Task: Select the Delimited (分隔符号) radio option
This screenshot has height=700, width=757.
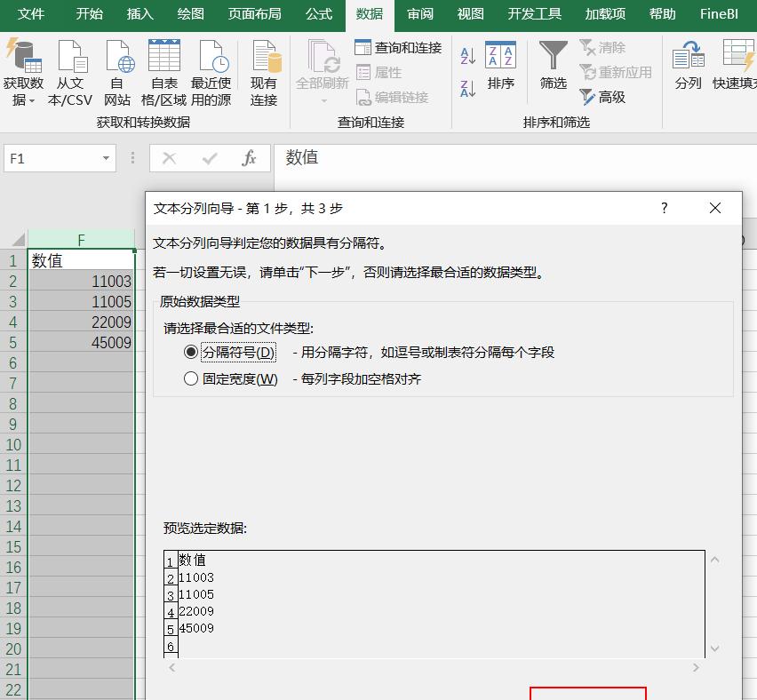Action: (x=191, y=352)
